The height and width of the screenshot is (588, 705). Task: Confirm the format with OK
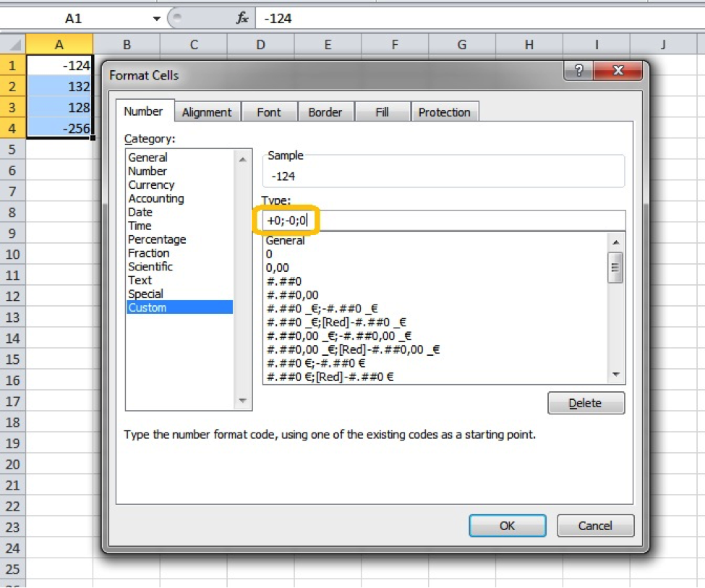(x=507, y=526)
